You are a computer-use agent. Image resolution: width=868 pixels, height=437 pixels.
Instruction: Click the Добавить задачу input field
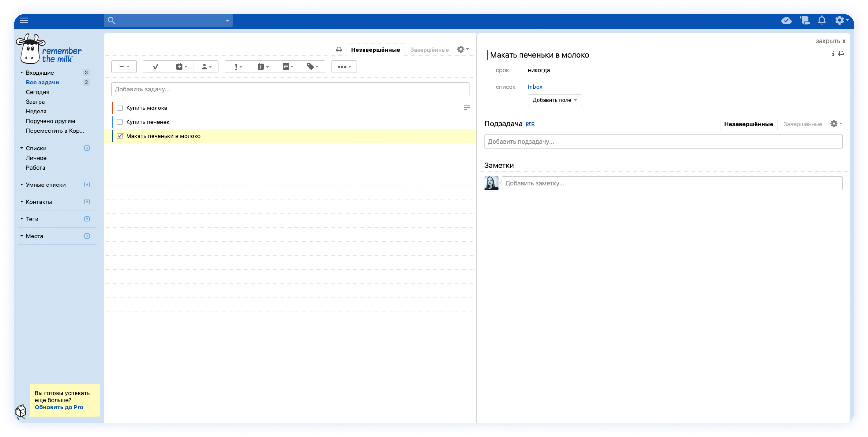[x=290, y=89]
